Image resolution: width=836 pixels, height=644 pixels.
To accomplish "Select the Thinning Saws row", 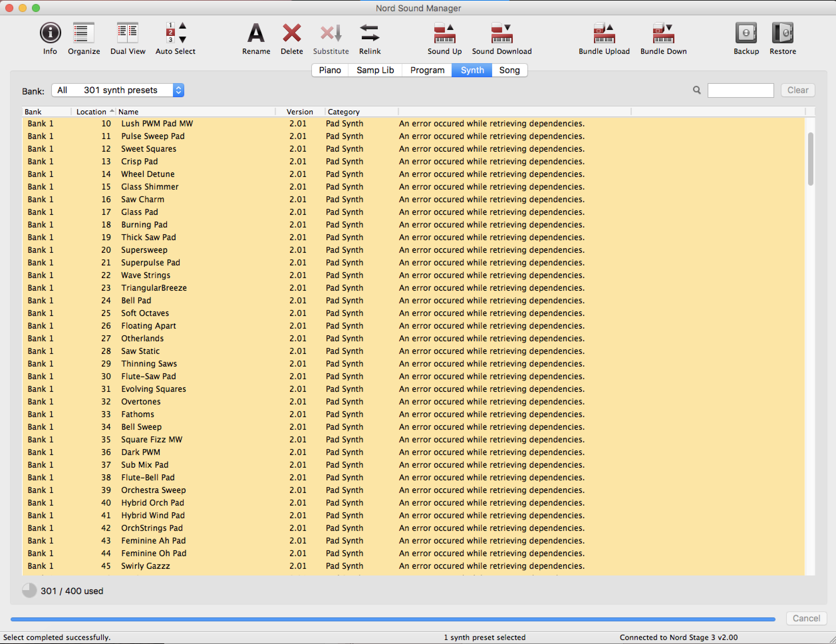I will 413,363.
